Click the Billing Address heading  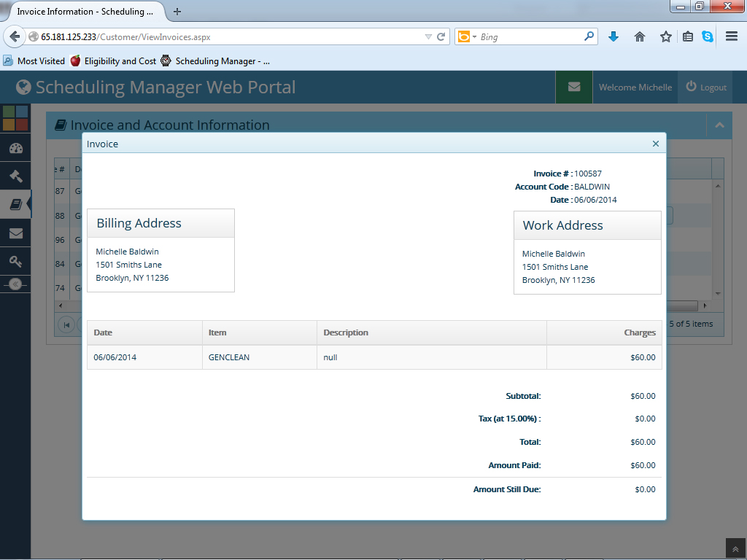click(139, 223)
